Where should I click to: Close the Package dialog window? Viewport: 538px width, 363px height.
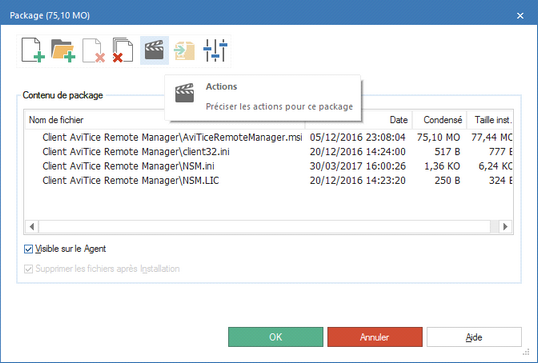coord(520,16)
